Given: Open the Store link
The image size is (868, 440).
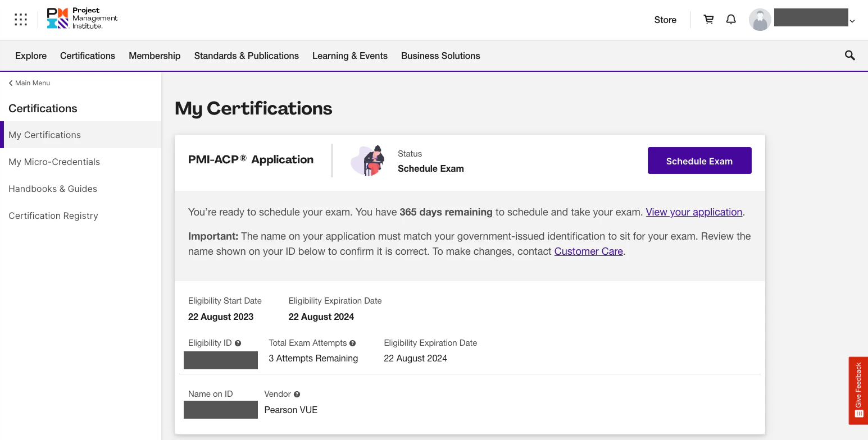Looking at the screenshot, I should coord(665,20).
